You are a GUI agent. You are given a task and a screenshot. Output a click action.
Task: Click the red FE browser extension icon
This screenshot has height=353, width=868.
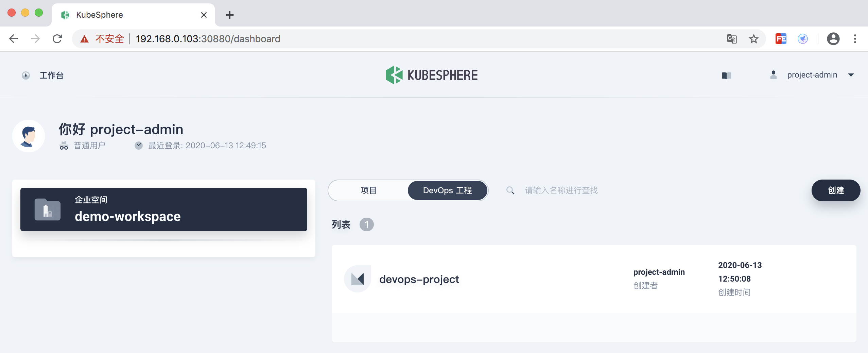(x=781, y=39)
